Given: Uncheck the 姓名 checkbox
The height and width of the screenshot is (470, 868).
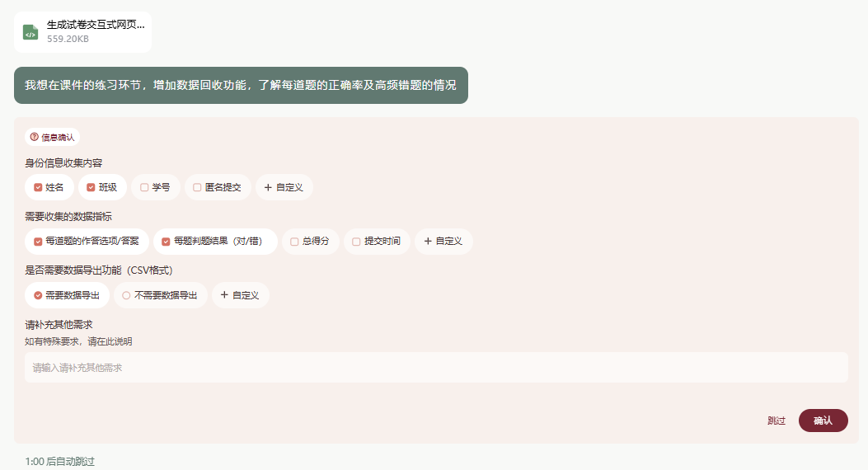Looking at the screenshot, I should coord(38,188).
